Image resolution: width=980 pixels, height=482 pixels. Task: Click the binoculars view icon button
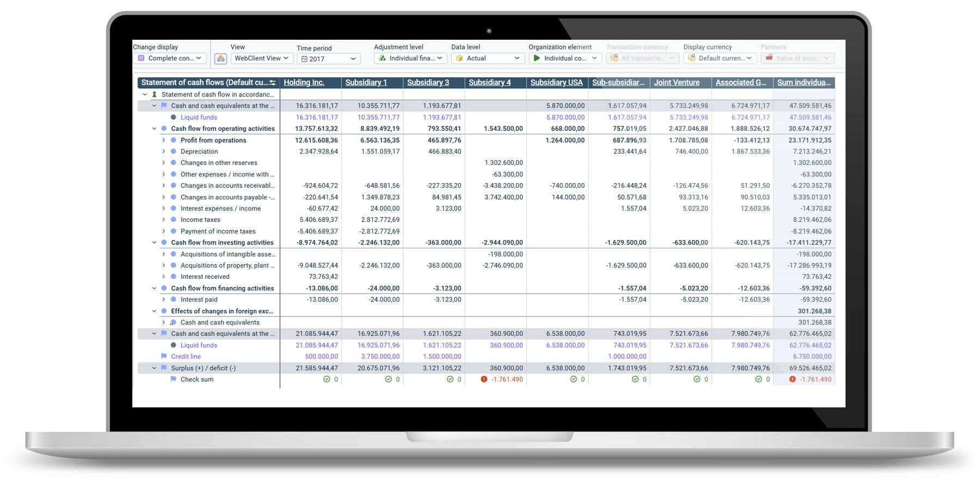[x=220, y=59]
